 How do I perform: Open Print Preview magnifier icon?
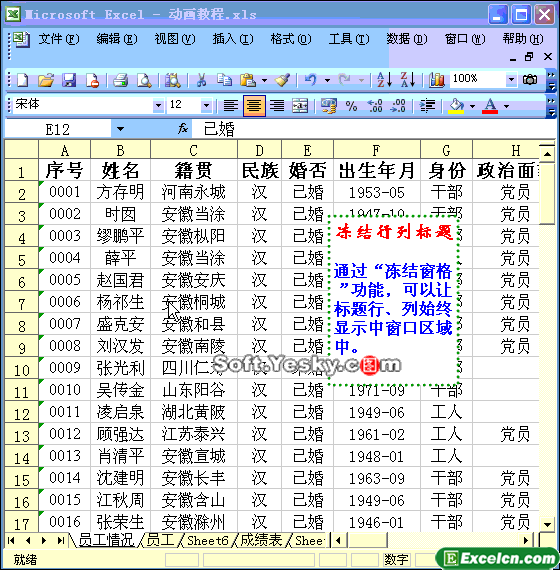pos(144,80)
